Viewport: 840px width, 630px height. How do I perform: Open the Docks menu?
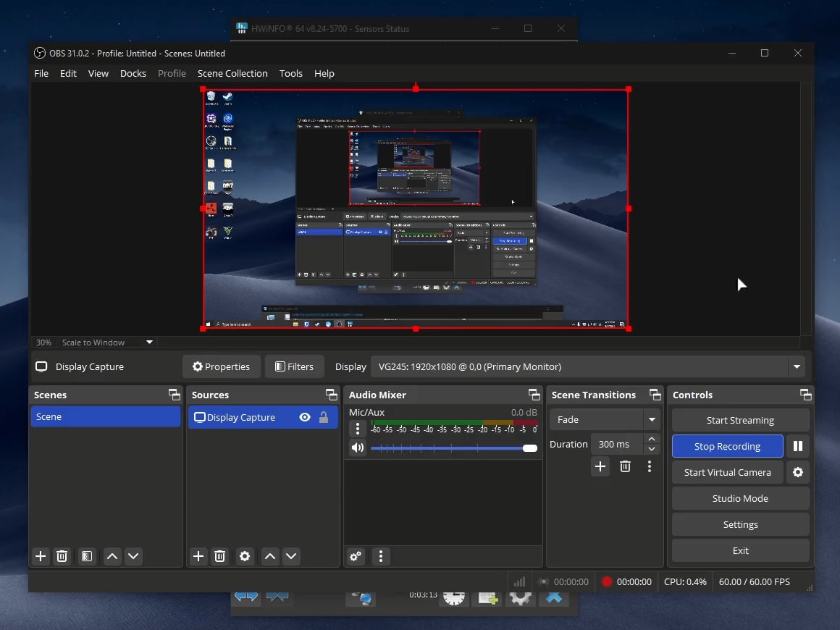[x=133, y=73]
